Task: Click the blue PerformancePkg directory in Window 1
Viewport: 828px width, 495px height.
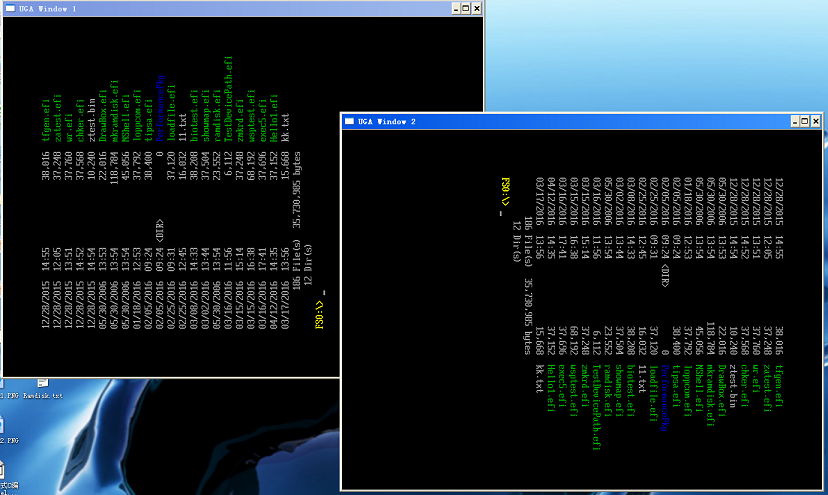Action: click(160, 108)
